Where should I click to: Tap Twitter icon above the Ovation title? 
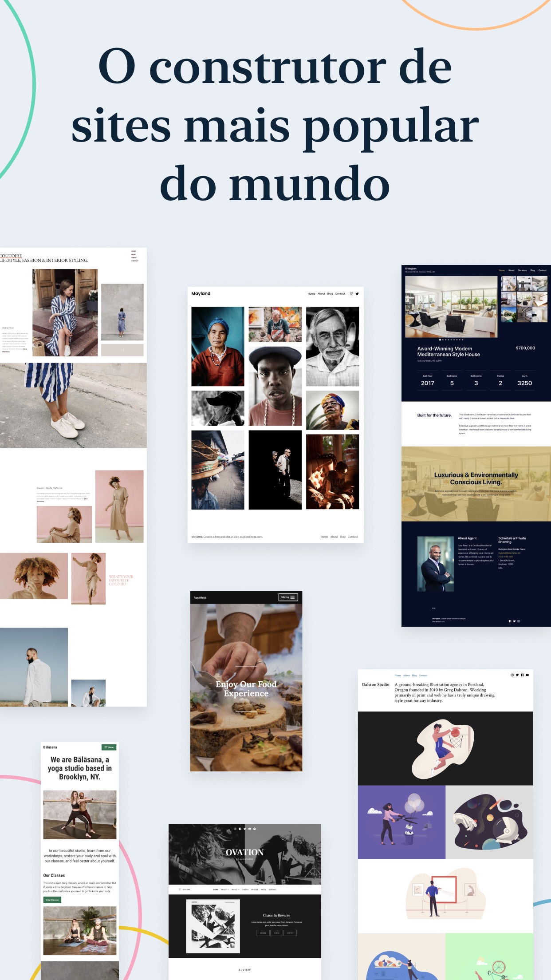pyautogui.click(x=244, y=829)
